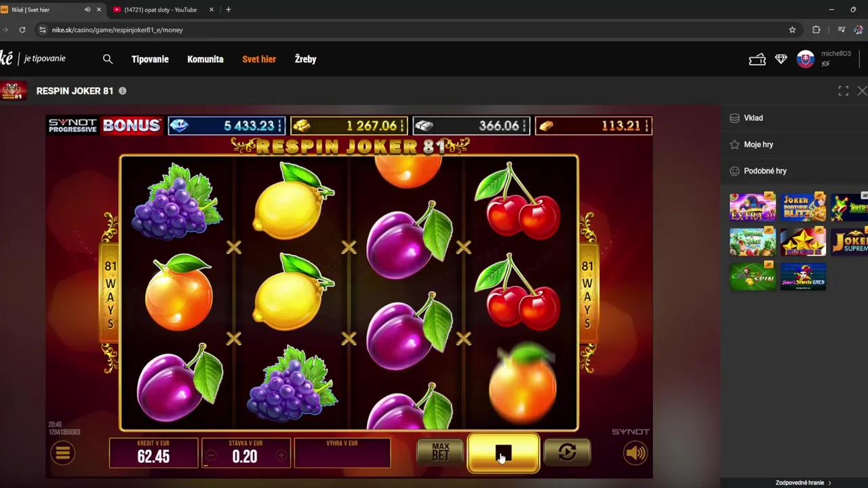Image resolution: width=868 pixels, height=488 pixels.
Task: Decrease the stake with the minus button
Action: point(211,456)
